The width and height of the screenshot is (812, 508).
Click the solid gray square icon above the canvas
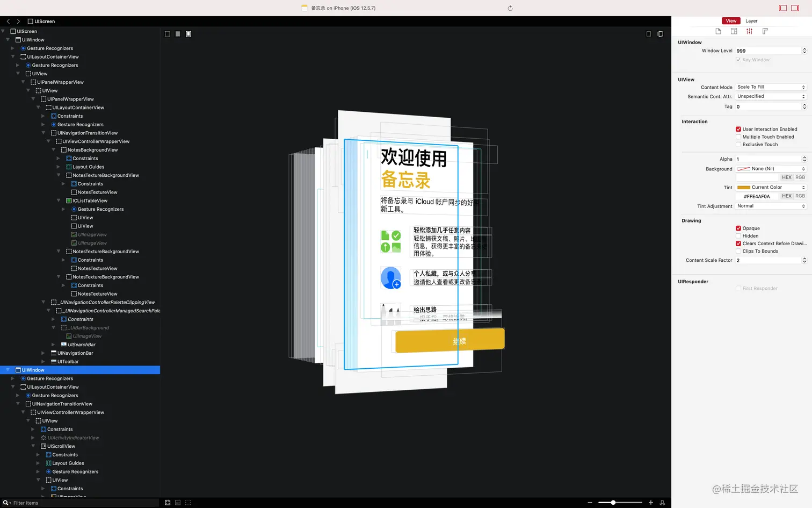178,34
